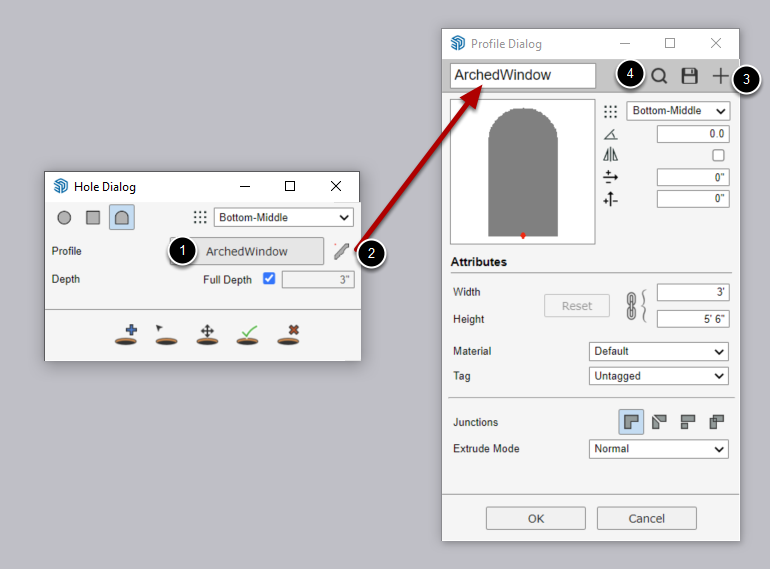Click the add new profile plus icon

(x=720, y=76)
